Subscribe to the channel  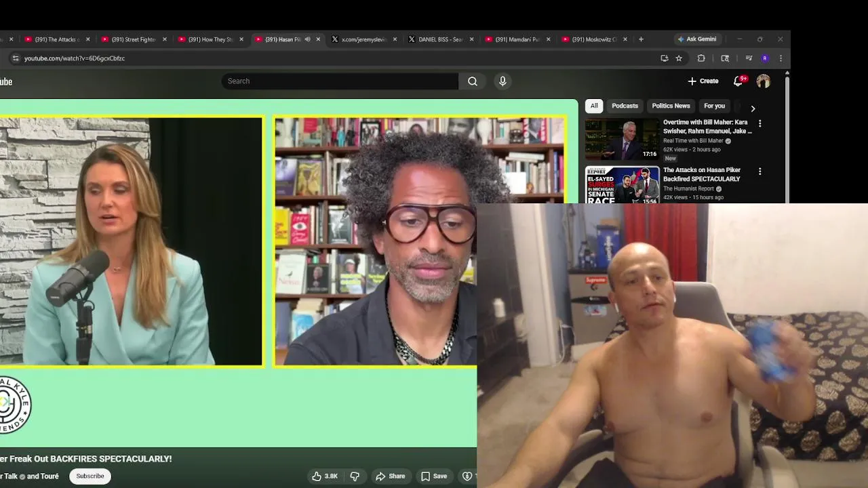pyautogui.click(x=90, y=476)
